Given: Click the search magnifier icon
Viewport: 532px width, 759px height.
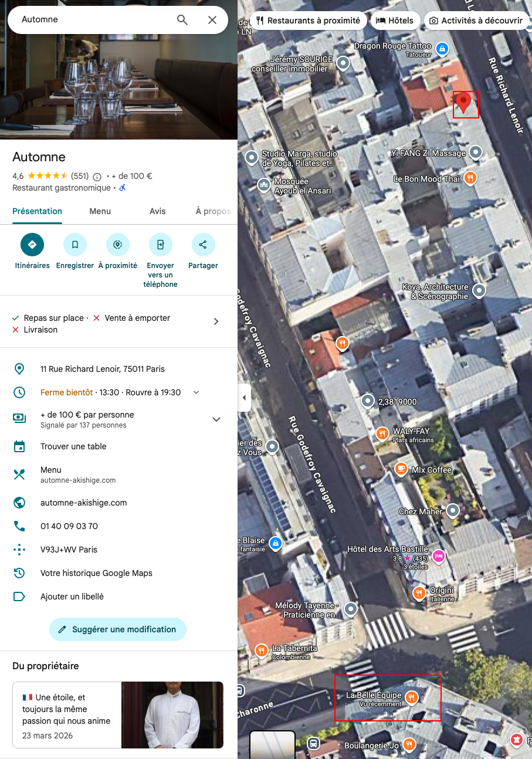Looking at the screenshot, I should (x=182, y=20).
